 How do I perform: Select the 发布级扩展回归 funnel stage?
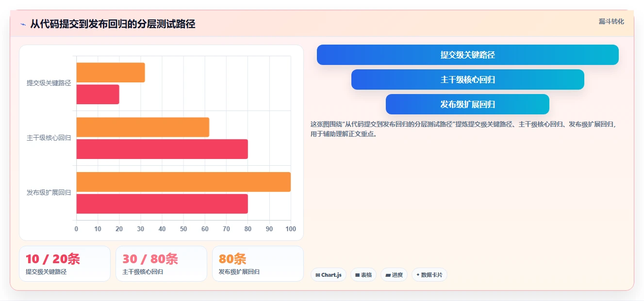point(468,104)
